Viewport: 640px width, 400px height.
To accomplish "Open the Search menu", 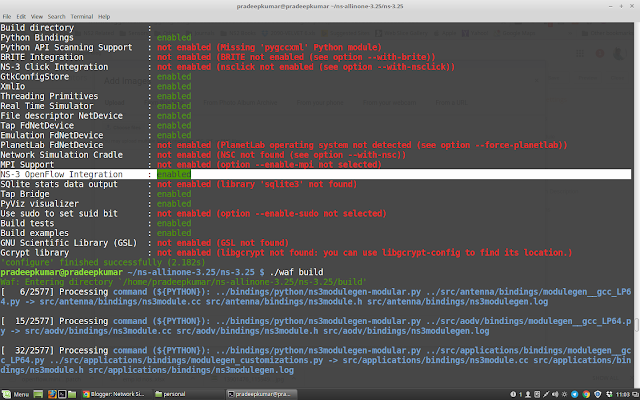I will [56, 17].
